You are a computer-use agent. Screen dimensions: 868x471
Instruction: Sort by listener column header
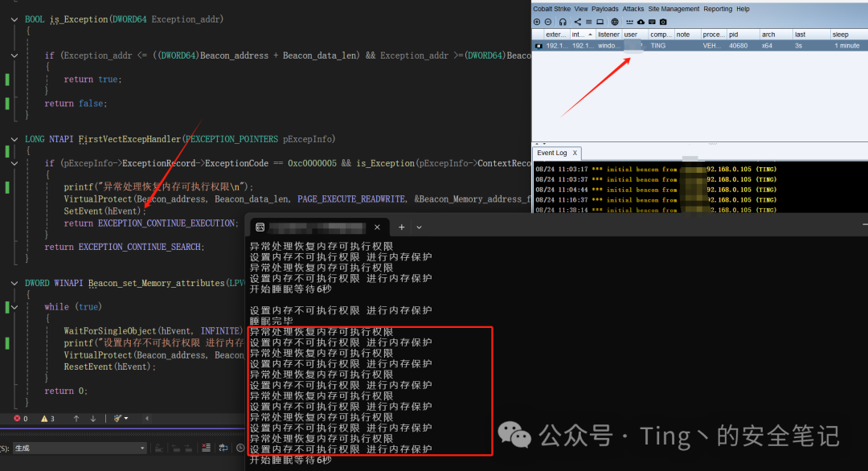(608, 35)
